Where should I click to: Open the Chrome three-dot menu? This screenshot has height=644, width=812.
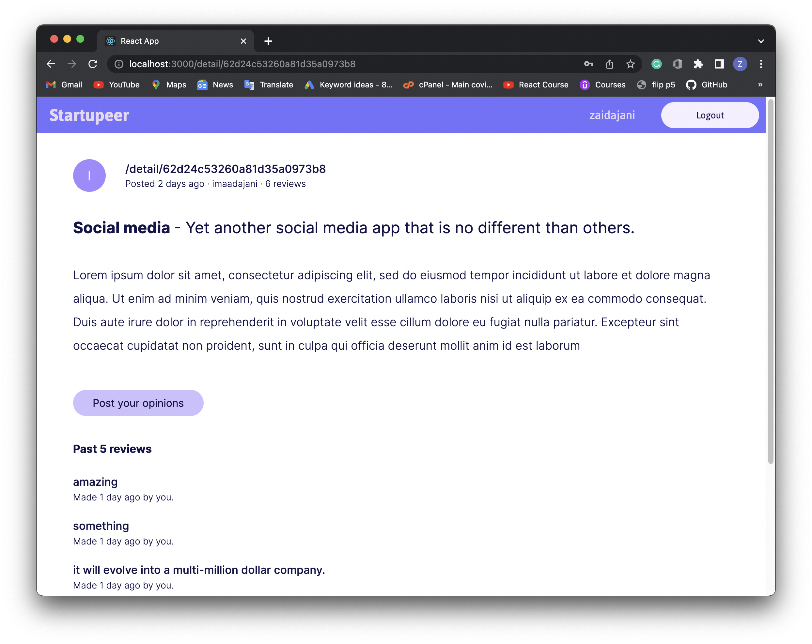tap(761, 64)
